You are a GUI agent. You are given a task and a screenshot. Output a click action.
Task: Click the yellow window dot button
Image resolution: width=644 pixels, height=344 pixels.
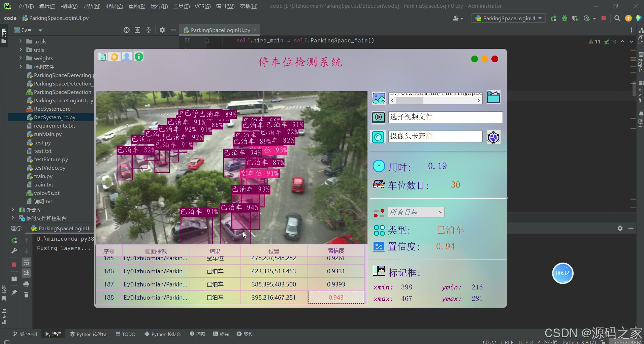[485, 59]
